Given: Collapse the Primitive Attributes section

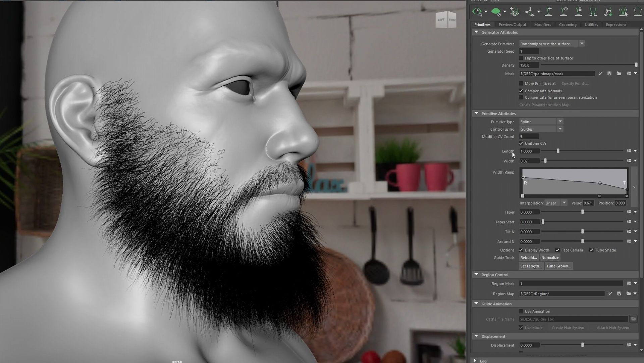Looking at the screenshot, I should pyautogui.click(x=476, y=113).
